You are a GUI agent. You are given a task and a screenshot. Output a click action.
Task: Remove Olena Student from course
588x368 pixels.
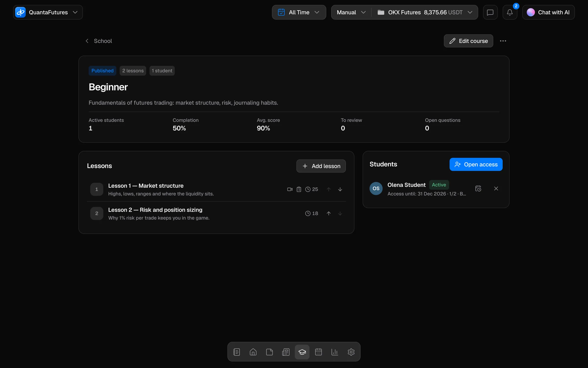496,188
